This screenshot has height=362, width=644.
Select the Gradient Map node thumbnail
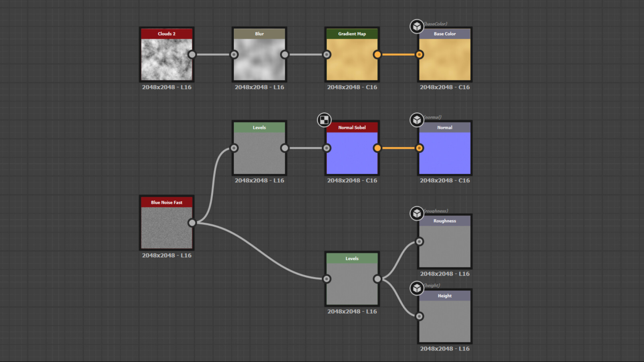(352, 59)
